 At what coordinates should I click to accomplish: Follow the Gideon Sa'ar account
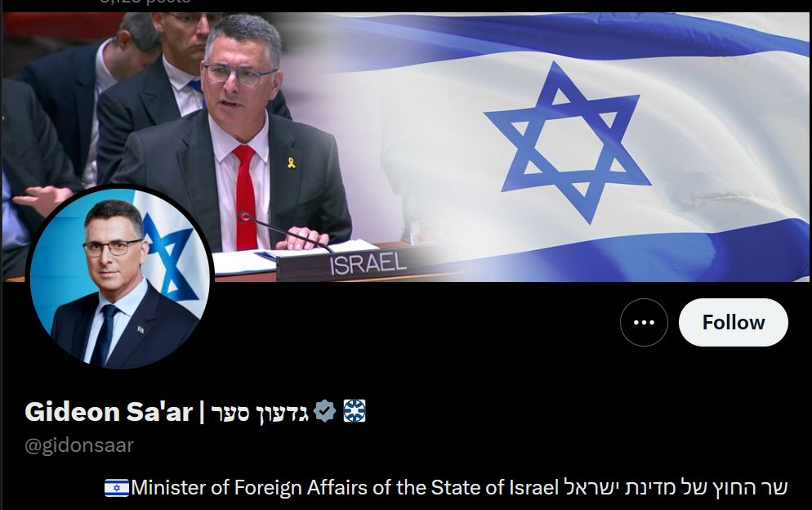[x=734, y=322]
